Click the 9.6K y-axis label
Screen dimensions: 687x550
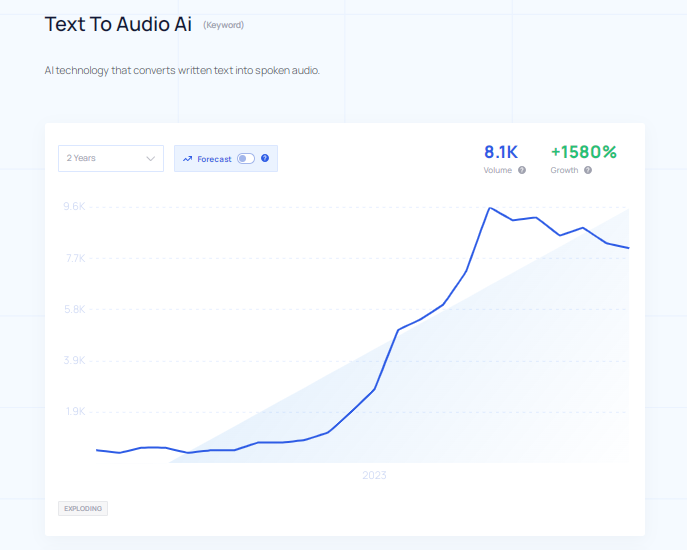(x=75, y=207)
